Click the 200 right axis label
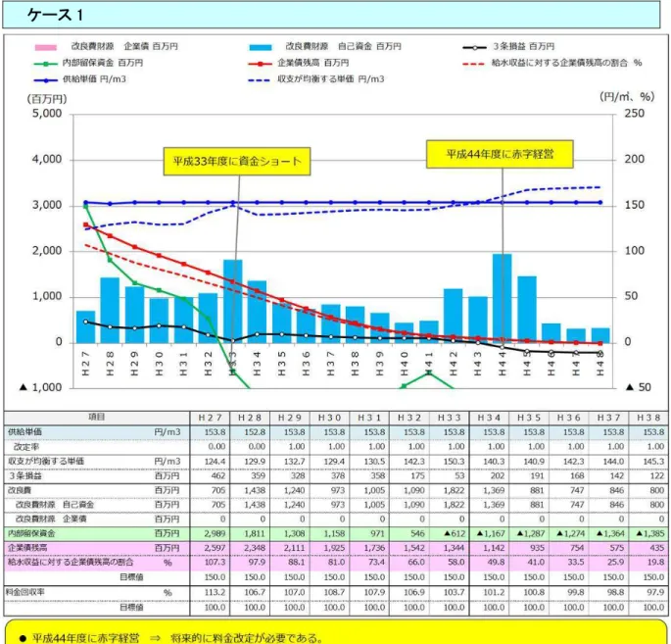Screen dimensions: 671x644 [x=634, y=160]
